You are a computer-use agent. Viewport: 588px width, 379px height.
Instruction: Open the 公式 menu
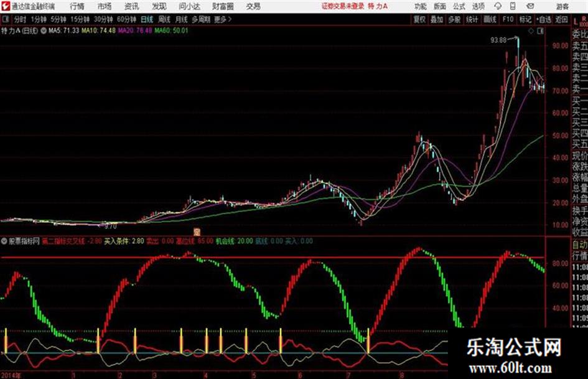459,6
